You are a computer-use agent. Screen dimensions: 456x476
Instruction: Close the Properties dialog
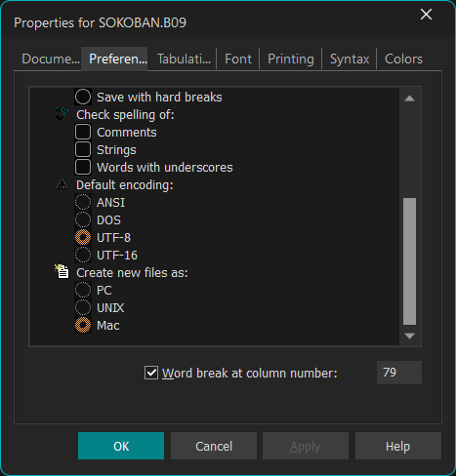coord(426,15)
